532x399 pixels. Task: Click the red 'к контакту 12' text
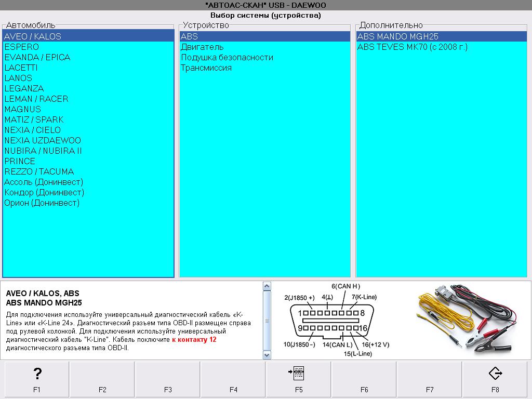coord(194,340)
